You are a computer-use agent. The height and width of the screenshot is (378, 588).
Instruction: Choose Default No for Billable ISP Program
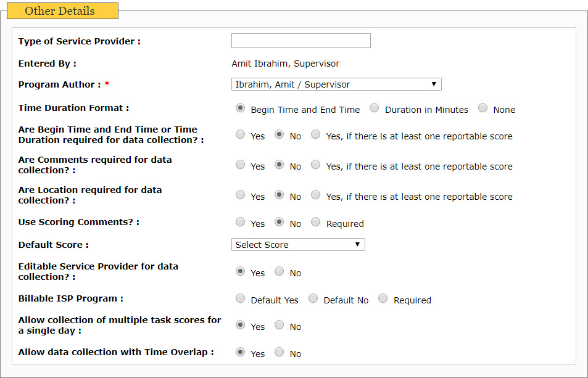(313, 298)
